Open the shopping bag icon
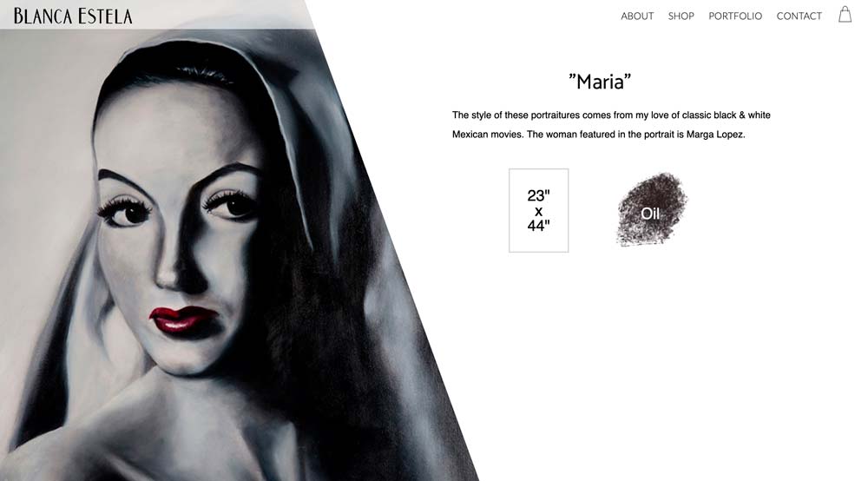 [845, 15]
